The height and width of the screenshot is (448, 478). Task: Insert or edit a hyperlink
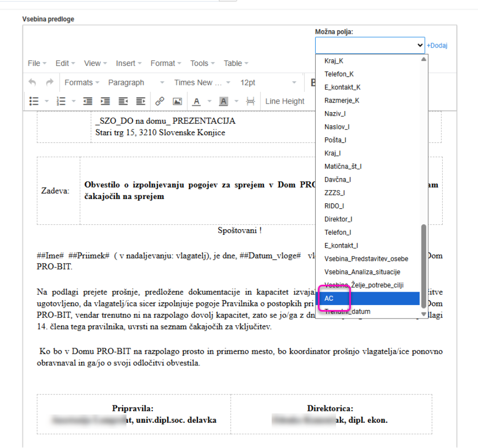[160, 101]
